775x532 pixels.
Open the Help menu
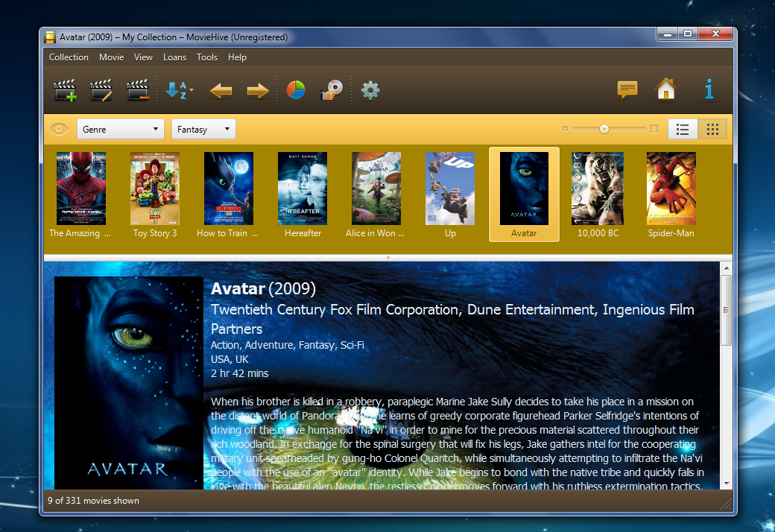click(237, 57)
